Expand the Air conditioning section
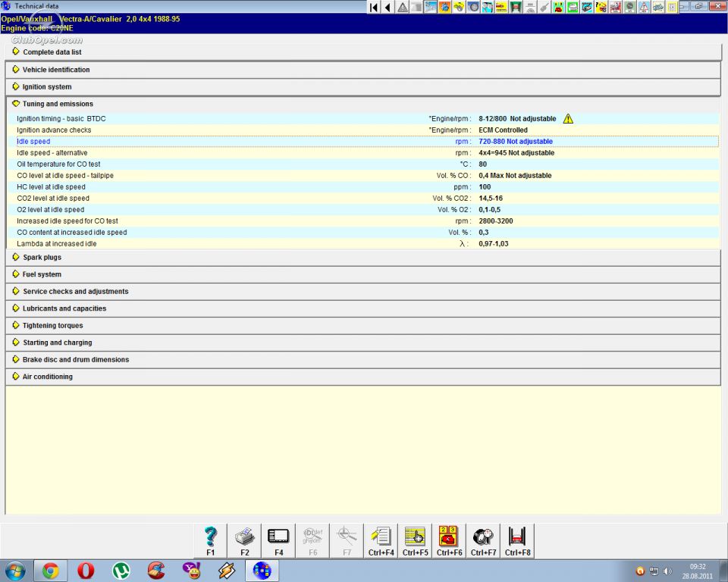Screen dimensions: 728x582 (364, 377)
